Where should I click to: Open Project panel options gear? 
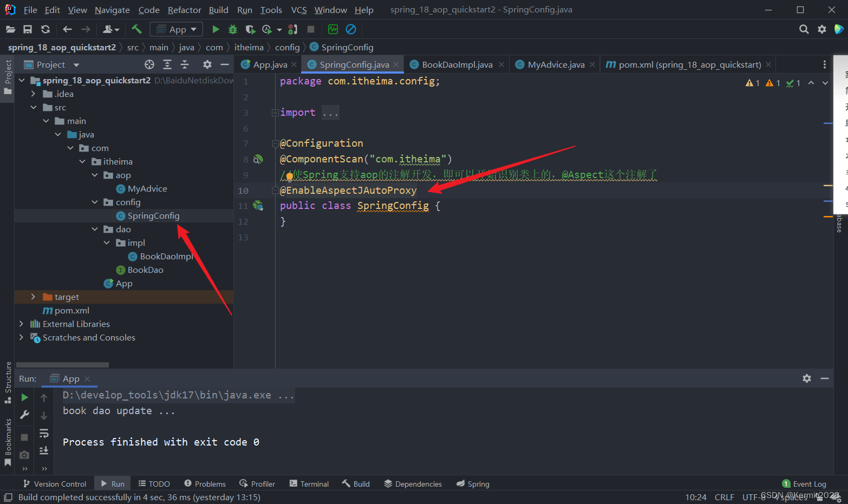(x=207, y=64)
